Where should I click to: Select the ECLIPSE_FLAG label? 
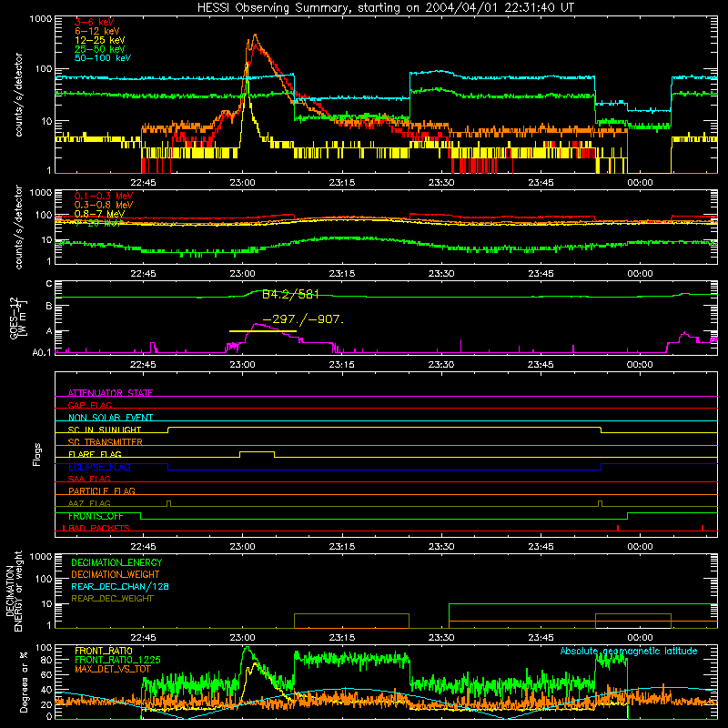pos(99,467)
